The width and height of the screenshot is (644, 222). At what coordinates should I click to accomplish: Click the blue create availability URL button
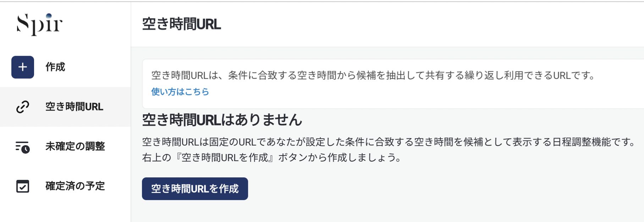[x=195, y=189]
